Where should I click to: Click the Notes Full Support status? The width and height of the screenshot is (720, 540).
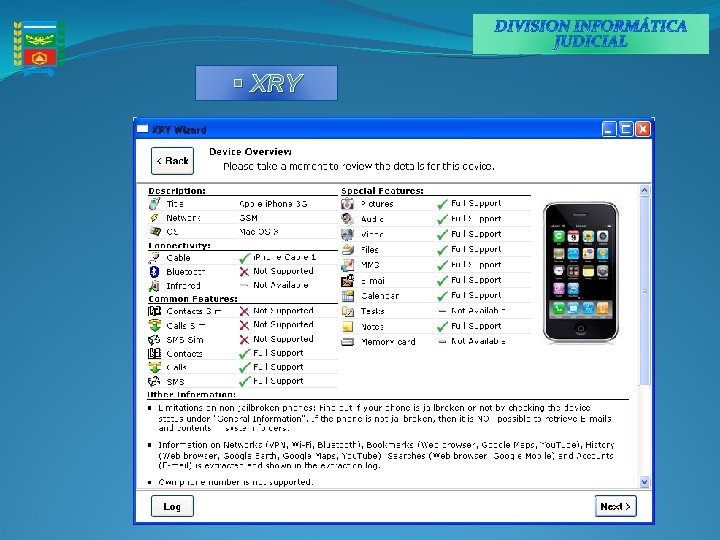click(476, 326)
